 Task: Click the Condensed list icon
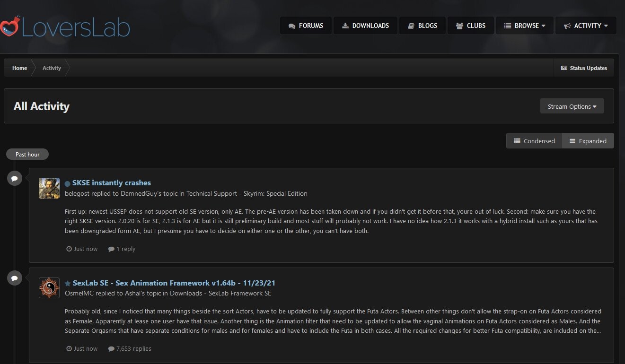click(517, 141)
